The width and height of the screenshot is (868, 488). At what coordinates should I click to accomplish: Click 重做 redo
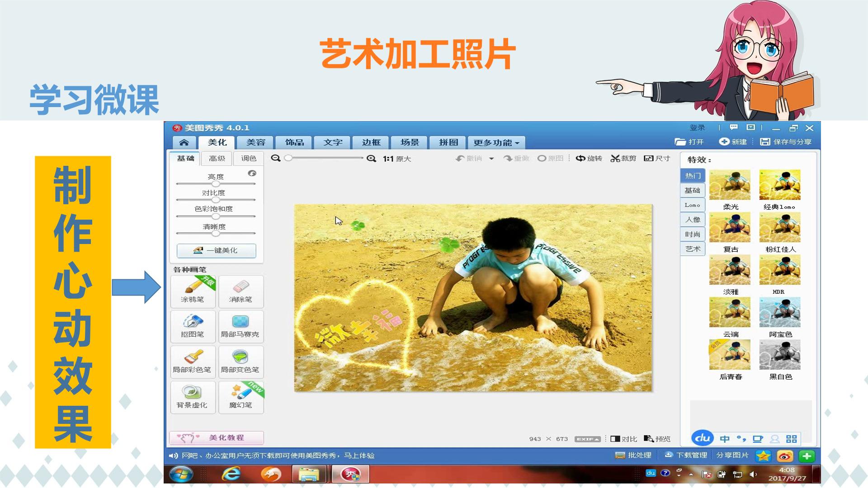(516, 158)
